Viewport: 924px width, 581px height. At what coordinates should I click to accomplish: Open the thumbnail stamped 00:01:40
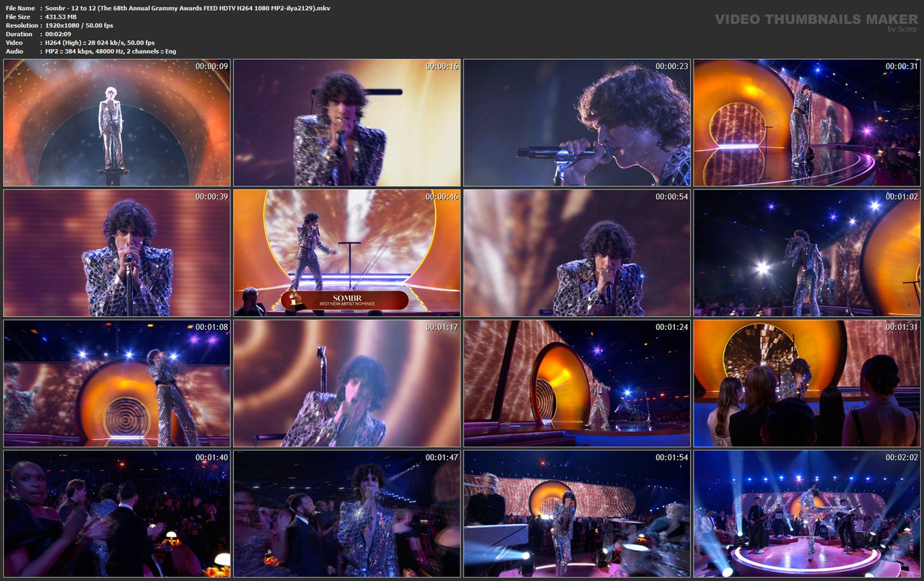click(x=117, y=514)
